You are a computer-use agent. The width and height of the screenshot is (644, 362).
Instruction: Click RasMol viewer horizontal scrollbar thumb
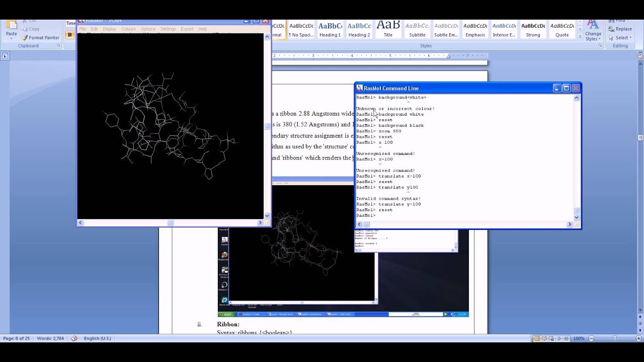171,223
